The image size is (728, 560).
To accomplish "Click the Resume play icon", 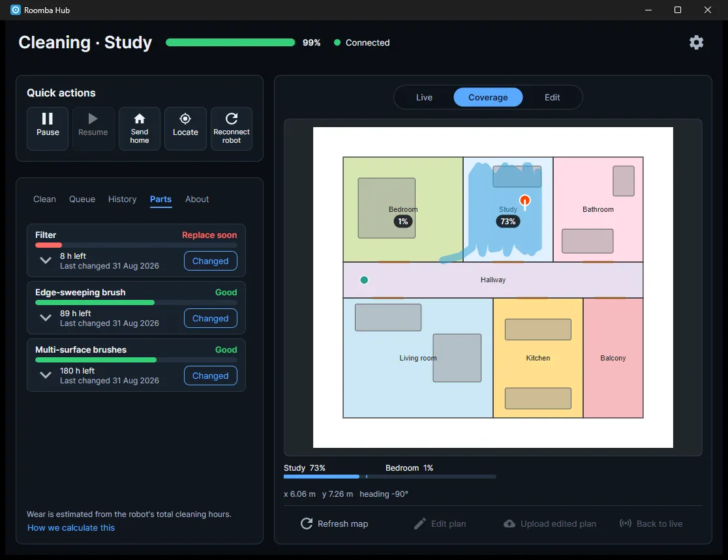I will pos(93,119).
